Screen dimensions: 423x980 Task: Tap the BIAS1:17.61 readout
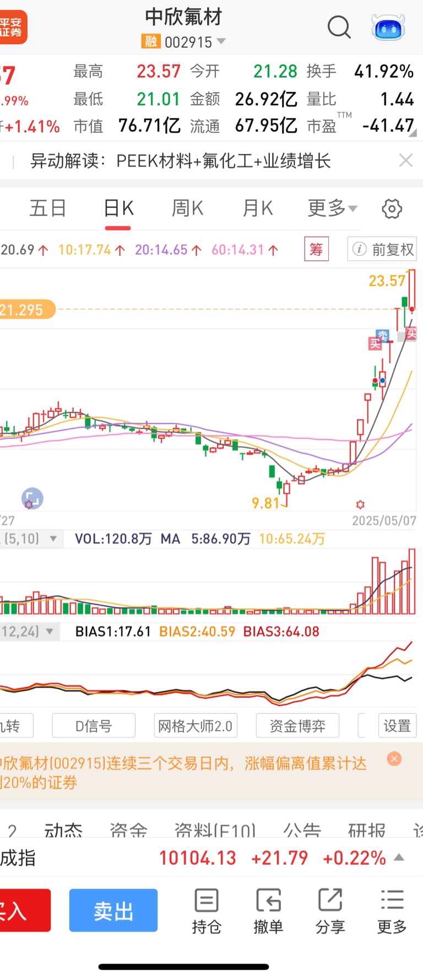(113, 631)
